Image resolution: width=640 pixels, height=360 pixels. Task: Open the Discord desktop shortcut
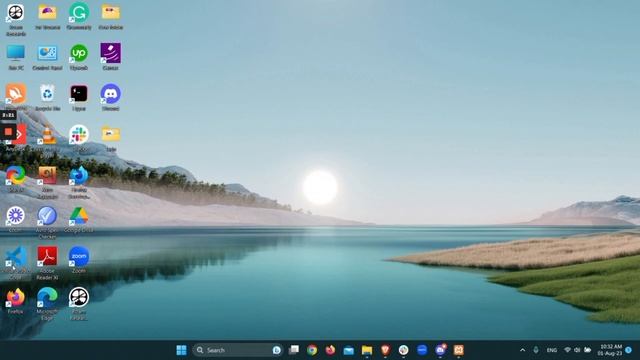(111, 98)
